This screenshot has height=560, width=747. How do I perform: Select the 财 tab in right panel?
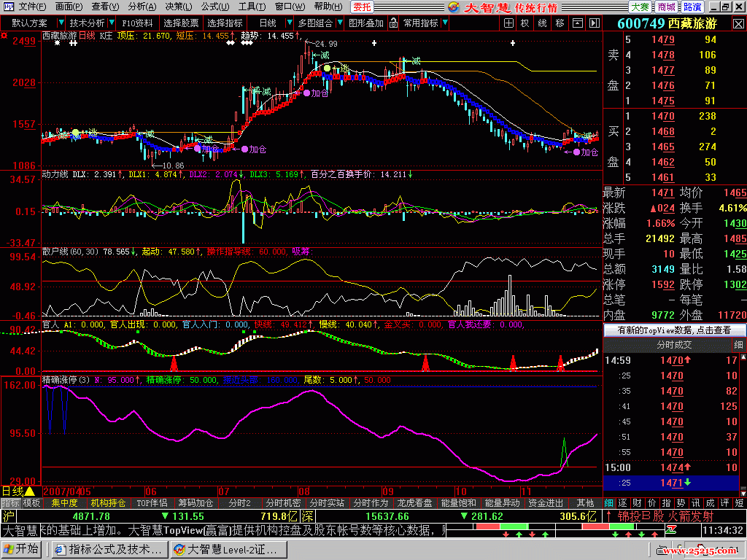(x=636, y=503)
